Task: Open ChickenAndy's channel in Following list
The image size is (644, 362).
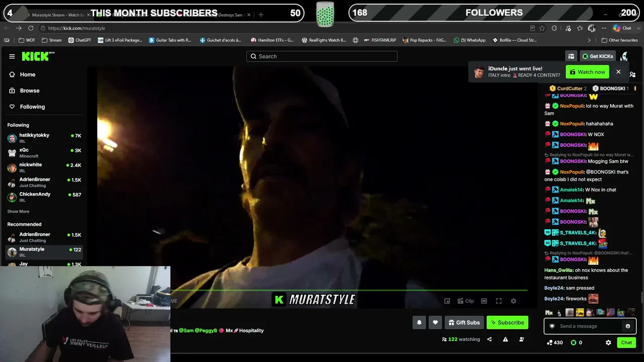Action: tap(44, 197)
